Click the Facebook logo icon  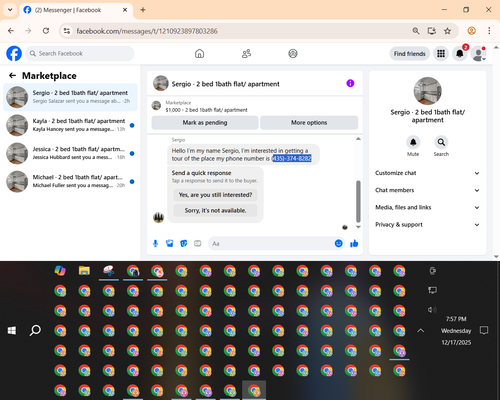(x=14, y=53)
